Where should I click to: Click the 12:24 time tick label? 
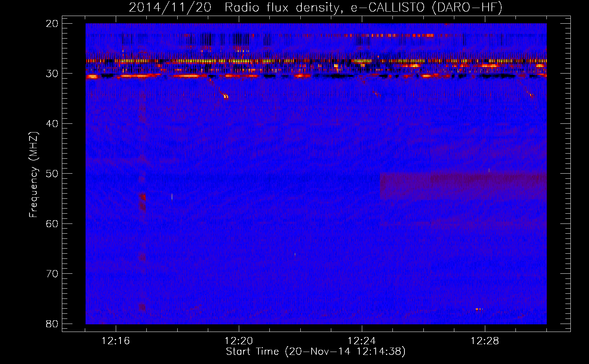(x=362, y=341)
